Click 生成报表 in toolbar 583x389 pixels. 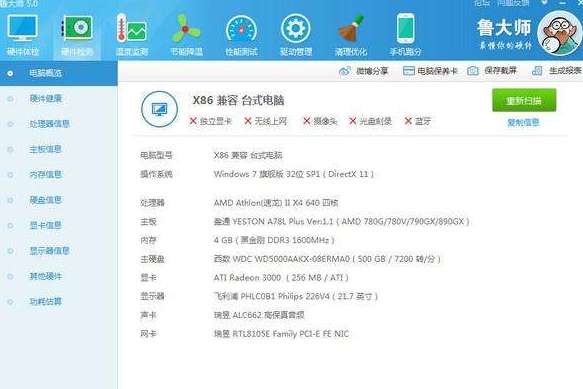(557, 70)
